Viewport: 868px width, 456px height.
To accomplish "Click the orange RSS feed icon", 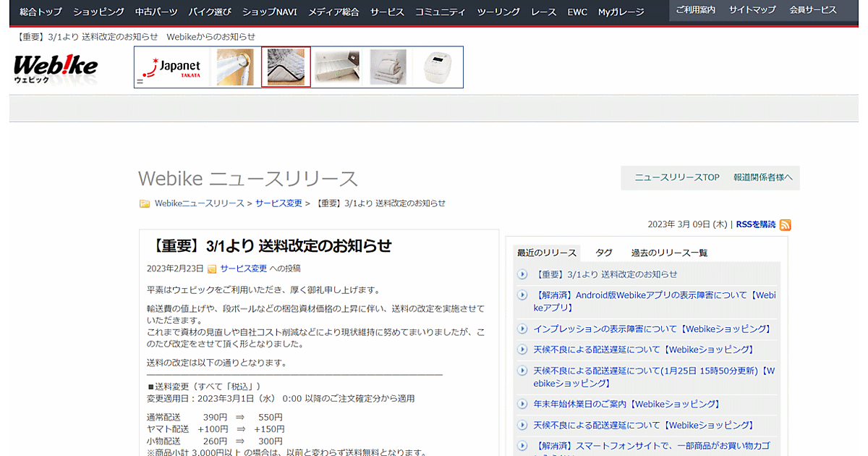I will [x=786, y=225].
